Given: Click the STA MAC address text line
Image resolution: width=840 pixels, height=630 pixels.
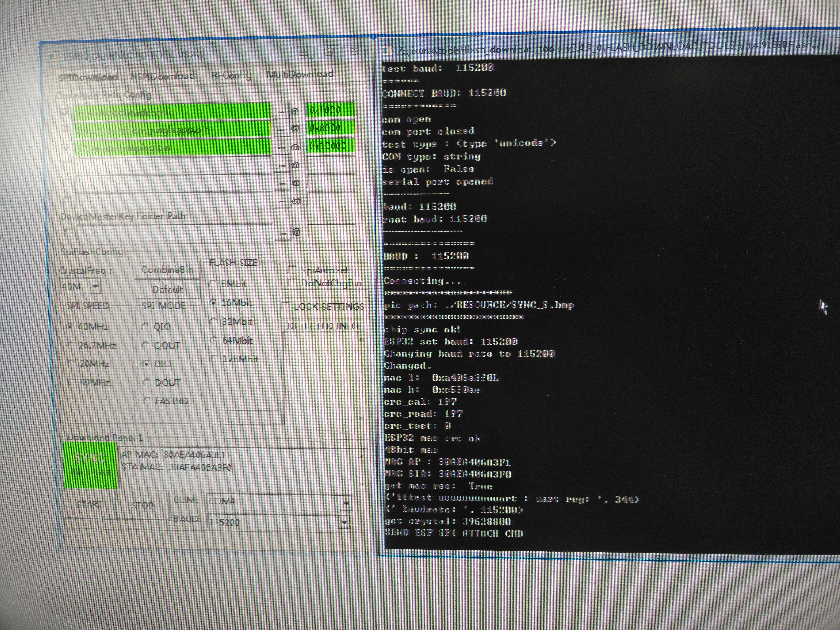Looking at the screenshot, I should pos(177,467).
